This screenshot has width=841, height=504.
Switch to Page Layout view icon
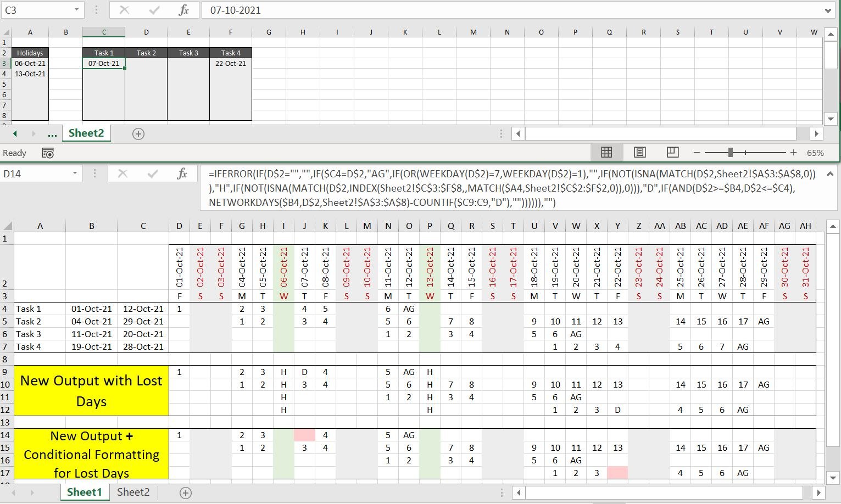click(x=639, y=153)
